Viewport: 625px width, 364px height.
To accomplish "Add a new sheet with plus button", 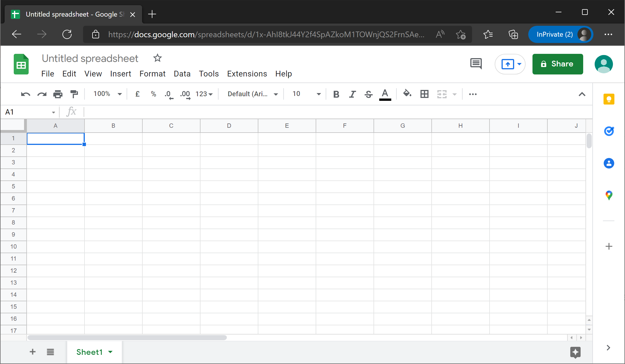I will point(32,352).
